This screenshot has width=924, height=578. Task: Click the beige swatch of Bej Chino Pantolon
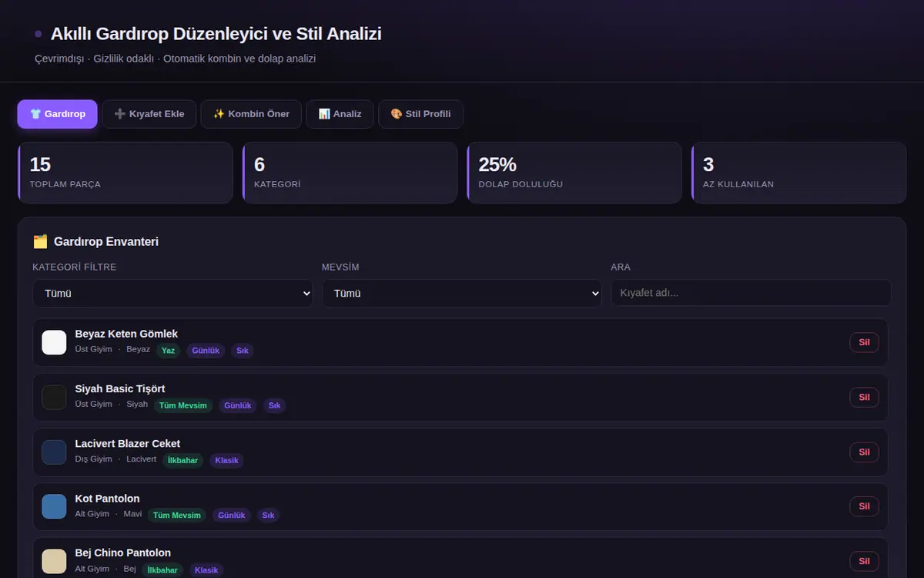click(x=54, y=561)
